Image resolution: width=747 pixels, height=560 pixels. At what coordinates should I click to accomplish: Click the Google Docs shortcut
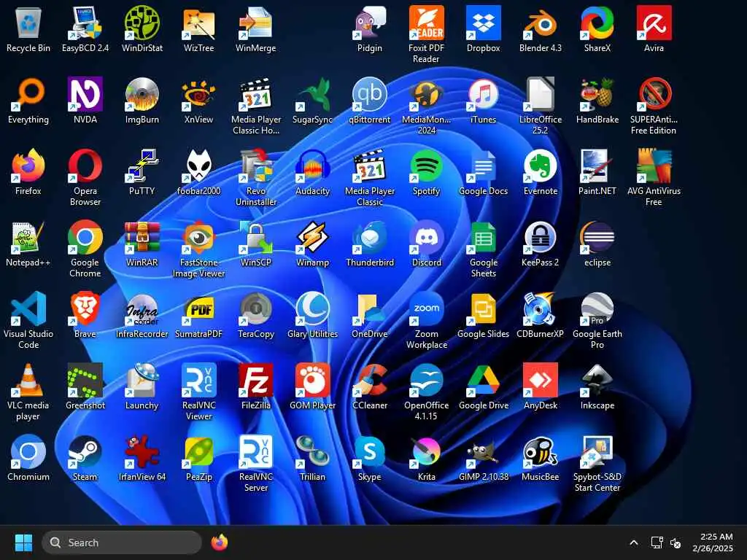tap(483, 166)
